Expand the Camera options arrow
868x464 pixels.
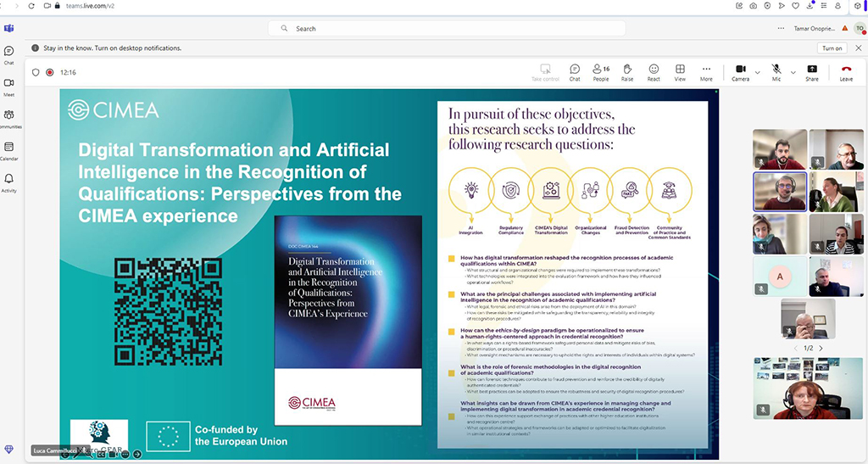coord(757,72)
